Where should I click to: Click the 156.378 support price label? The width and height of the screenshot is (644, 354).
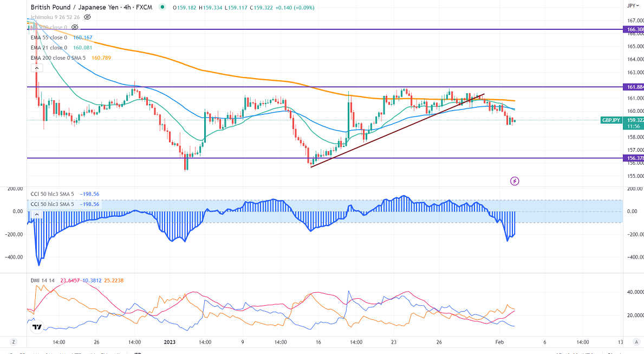pos(634,158)
